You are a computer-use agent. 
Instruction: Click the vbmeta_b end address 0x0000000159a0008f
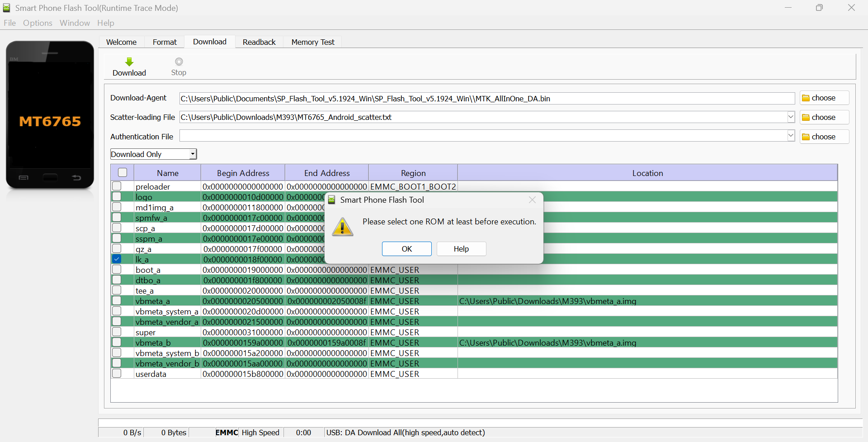click(327, 343)
